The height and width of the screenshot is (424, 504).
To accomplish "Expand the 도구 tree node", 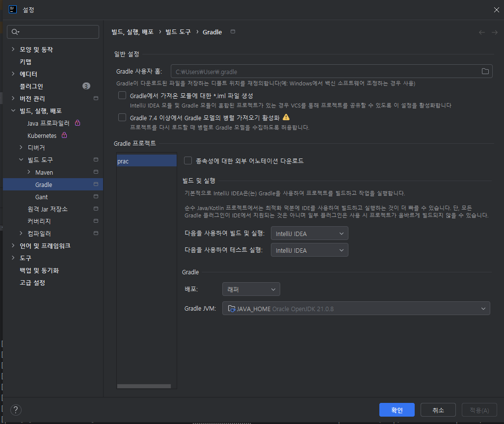I will (x=13, y=258).
